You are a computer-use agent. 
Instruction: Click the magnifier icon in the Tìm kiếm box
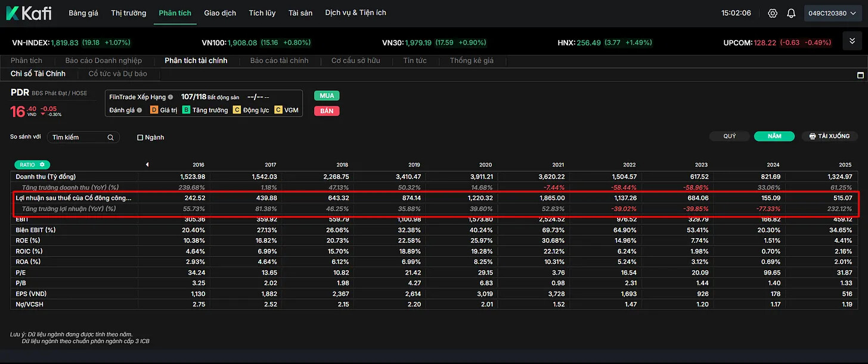click(x=110, y=137)
